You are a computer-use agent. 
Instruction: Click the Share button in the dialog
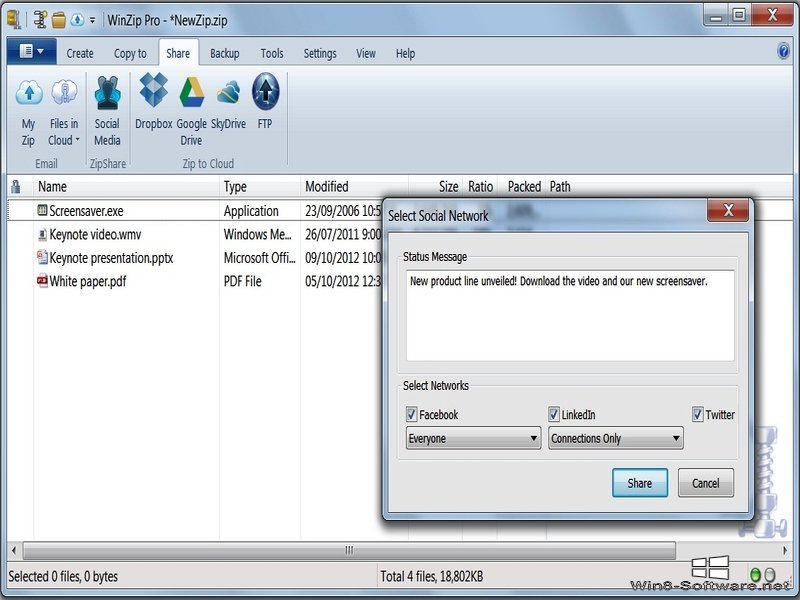tap(640, 483)
